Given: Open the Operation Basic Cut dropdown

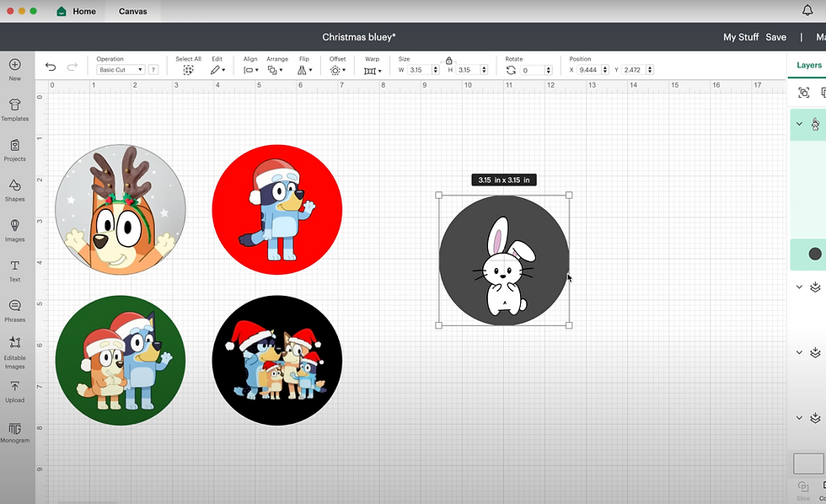Looking at the screenshot, I should coord(121,69).
